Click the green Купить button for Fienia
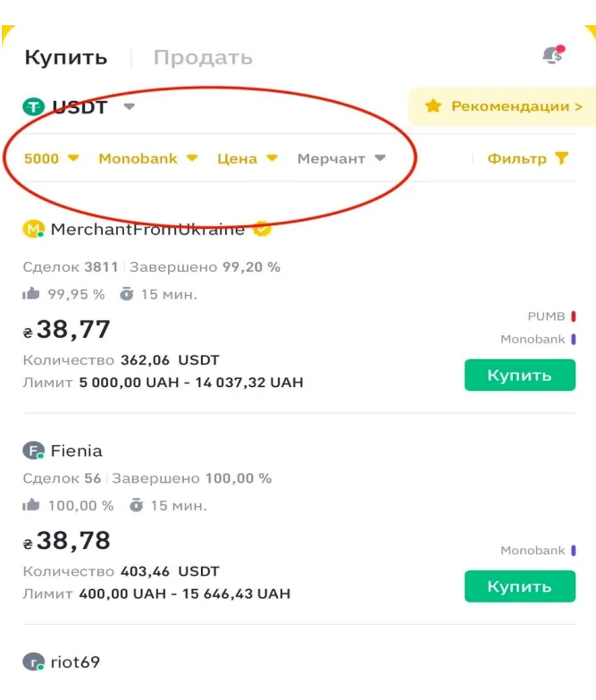Image resolution: width=596 pixels, height=700 pixels. coord(520,586)
